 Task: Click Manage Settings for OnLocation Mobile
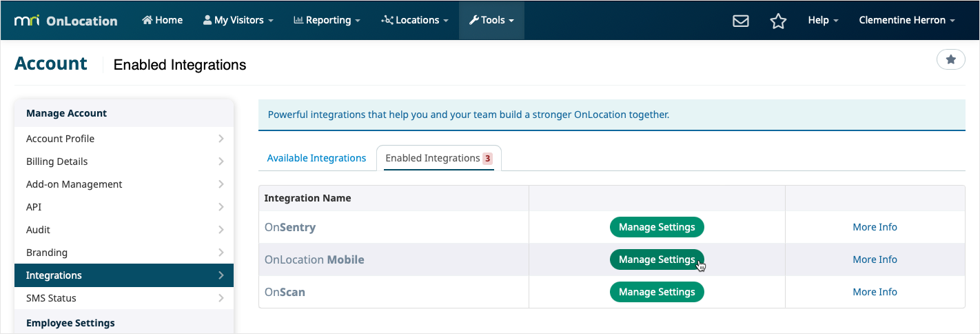pos(657,259)
